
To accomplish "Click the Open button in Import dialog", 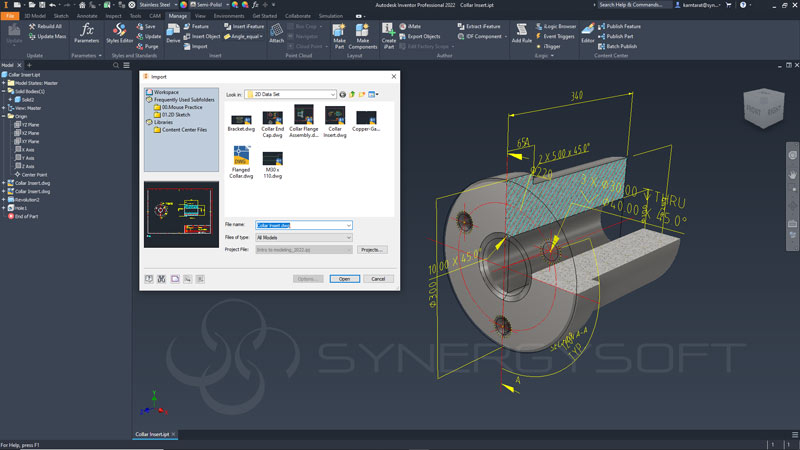I will click(344, 279).
